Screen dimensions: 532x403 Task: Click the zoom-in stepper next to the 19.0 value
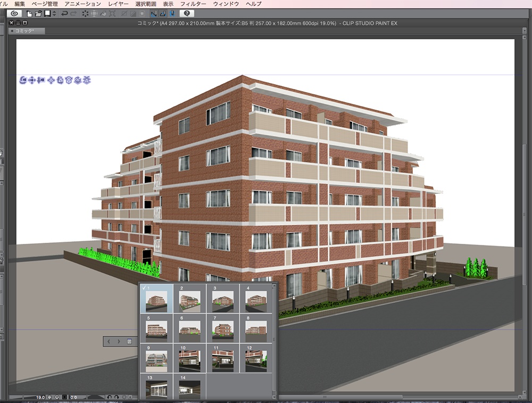tap(57, 396)
